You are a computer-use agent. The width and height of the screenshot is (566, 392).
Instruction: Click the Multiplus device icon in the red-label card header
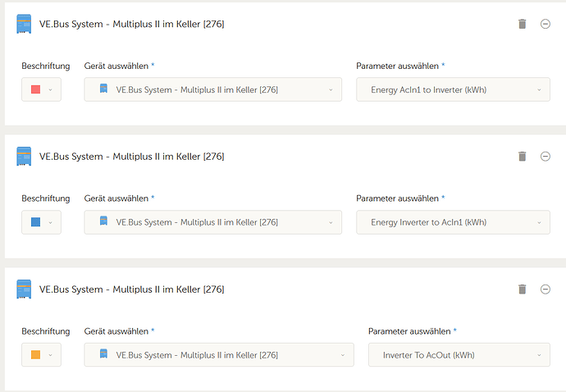(x=24, y=24)
